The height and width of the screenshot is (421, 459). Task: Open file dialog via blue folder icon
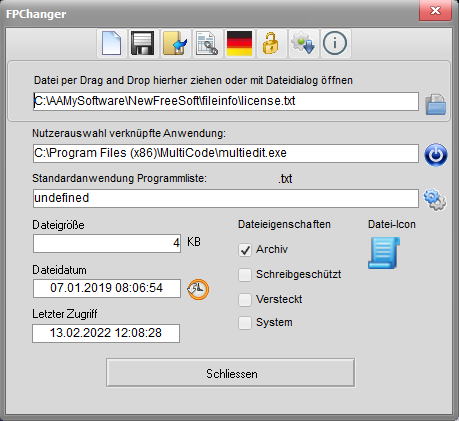436,105
